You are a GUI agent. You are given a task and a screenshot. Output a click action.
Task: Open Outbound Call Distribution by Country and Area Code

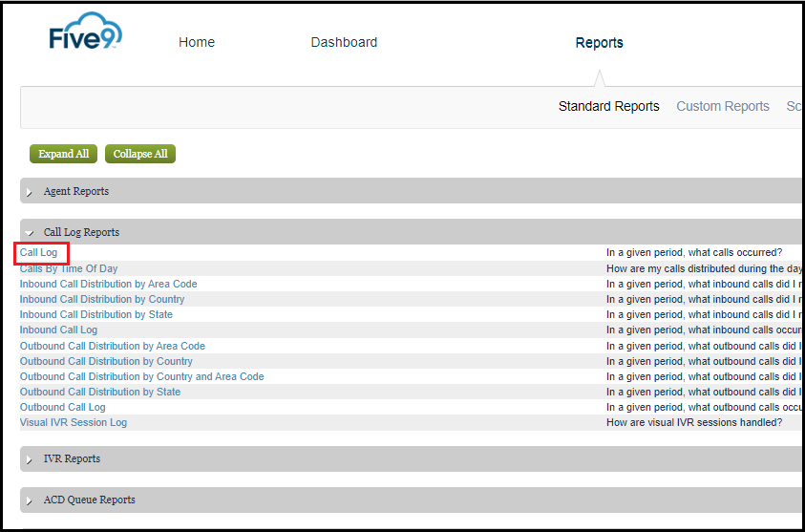141,376
